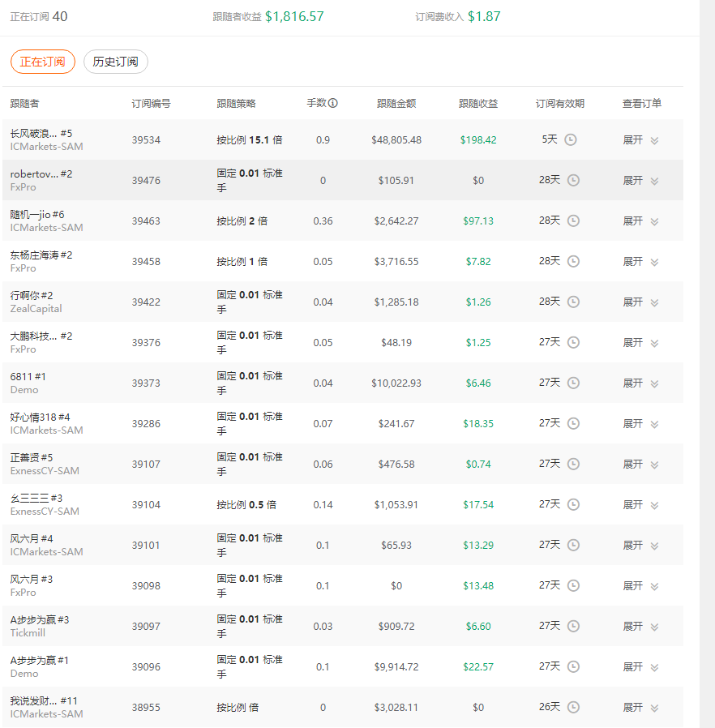Expand orders for 幺三三三 #3 row
715x728 pixels.
click(x=640, y=505)
